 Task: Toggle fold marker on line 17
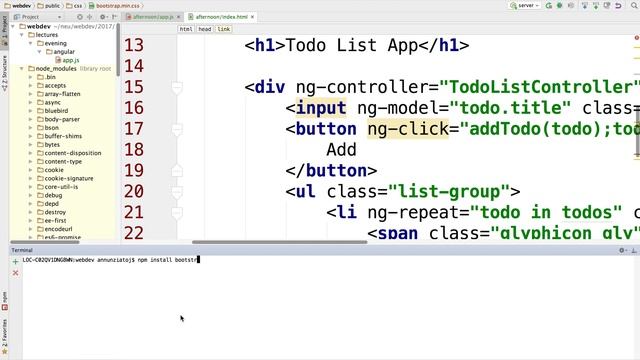pyautogui.click(x=177, y=129)
